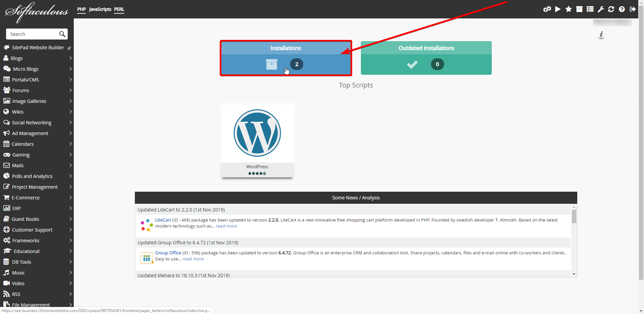The image size is (644, 314).
Task: Open the demos play icon
Action: [558, 9]
